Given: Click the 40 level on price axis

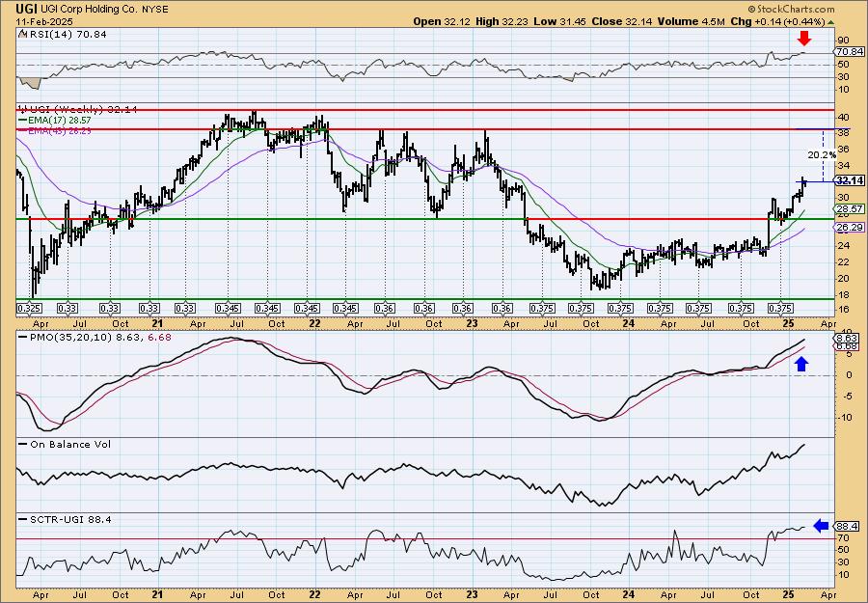Looking at the screenshot, I should pyautogui.click(x=844, y=117).
